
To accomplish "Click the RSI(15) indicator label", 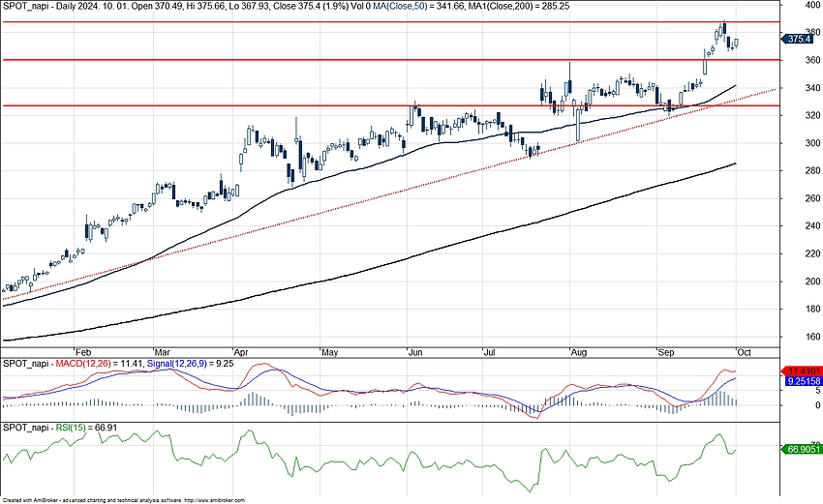I will [x=63, y=427].
